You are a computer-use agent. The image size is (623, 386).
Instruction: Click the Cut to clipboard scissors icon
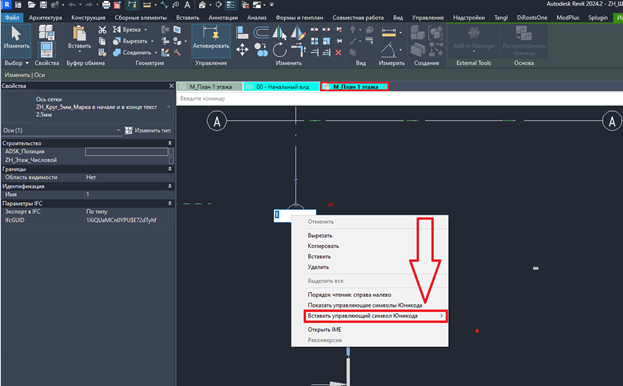(102, 30)
